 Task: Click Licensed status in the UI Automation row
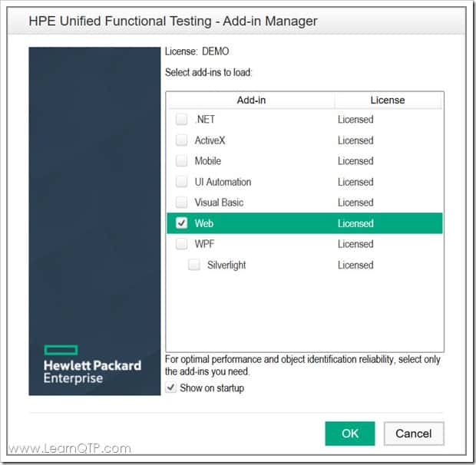point(355,182)
